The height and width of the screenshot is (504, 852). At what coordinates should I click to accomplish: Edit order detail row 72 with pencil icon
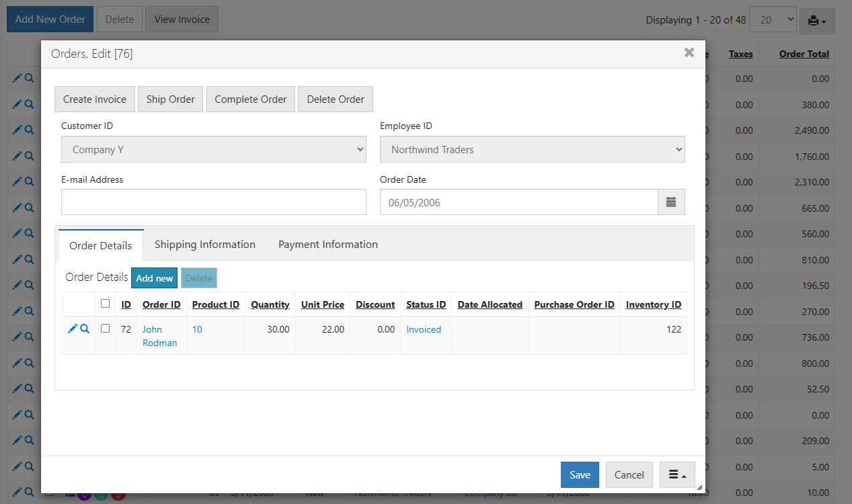(73, 329)
